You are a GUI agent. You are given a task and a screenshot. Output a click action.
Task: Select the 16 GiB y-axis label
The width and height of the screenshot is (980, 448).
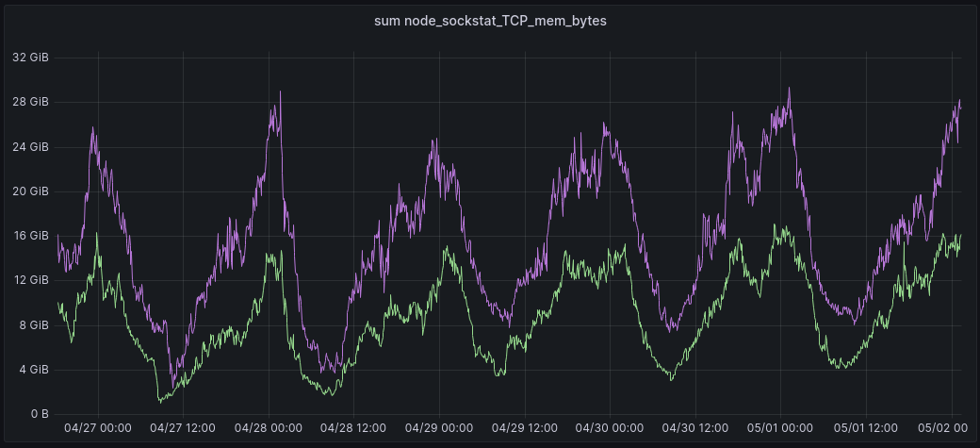pyautogui.click(x=30, y=236)
